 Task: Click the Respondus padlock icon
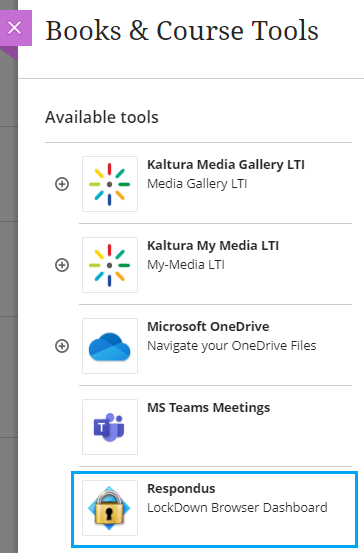(110, 508)
